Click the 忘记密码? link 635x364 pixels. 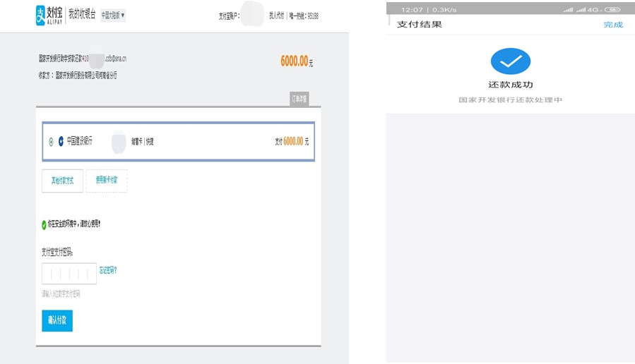pos(108,270)
